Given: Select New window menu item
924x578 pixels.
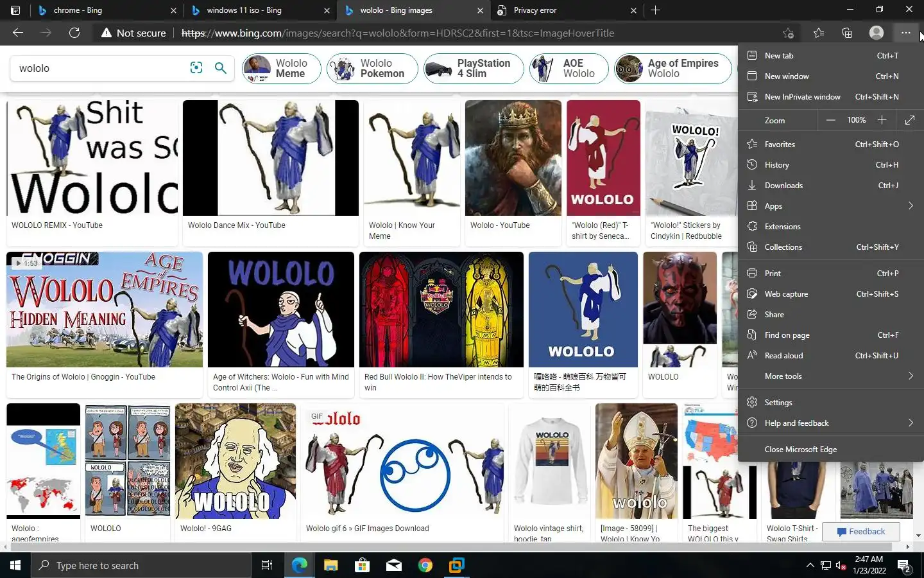Looking at the screenshot, I should point(831,76).
